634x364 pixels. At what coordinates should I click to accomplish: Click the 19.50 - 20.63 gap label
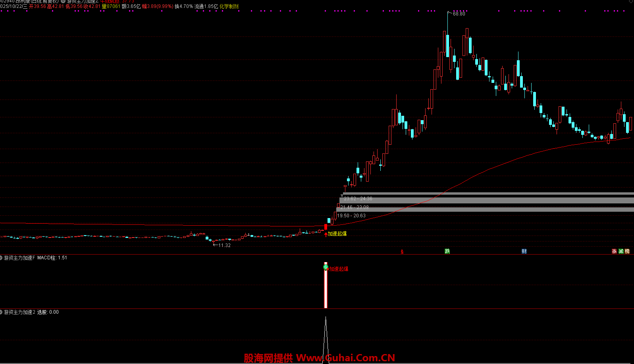351,216
